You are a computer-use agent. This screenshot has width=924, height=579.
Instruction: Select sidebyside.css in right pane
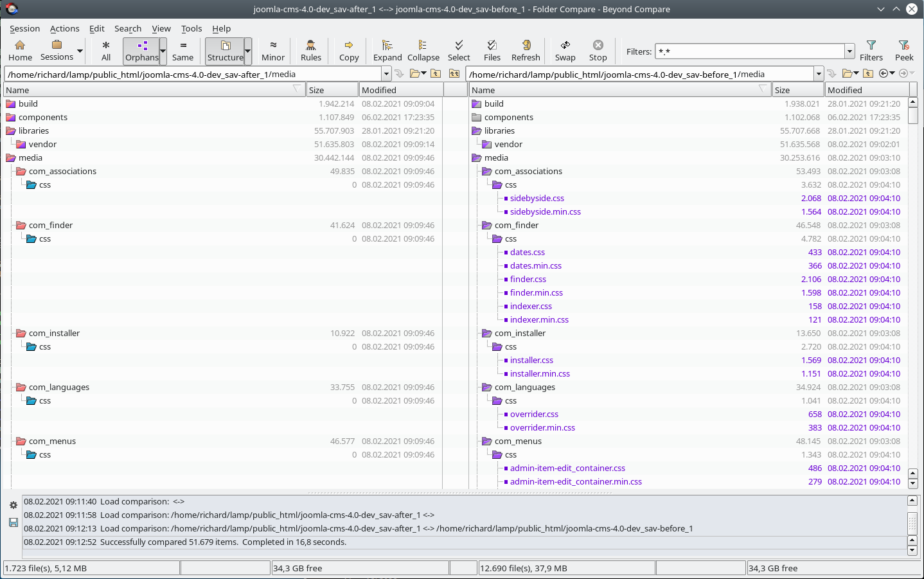pyautogui.click(x=537, y=198)
